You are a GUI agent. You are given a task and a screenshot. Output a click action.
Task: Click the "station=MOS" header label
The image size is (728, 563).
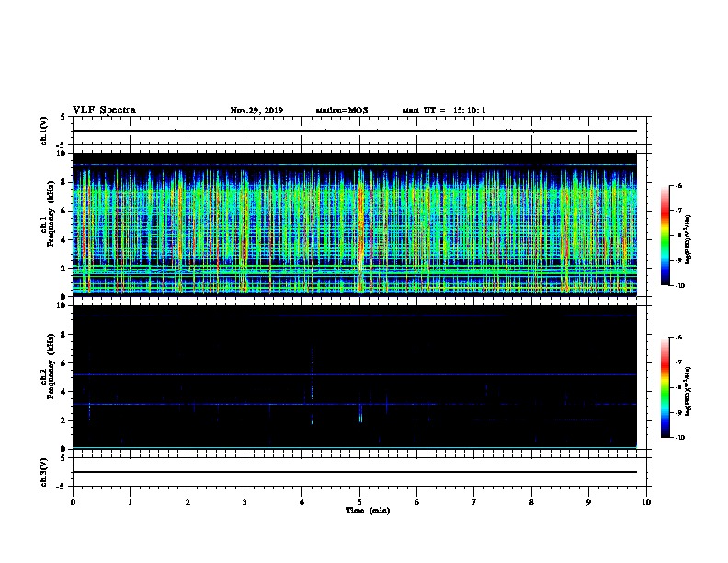coord(342,110)
